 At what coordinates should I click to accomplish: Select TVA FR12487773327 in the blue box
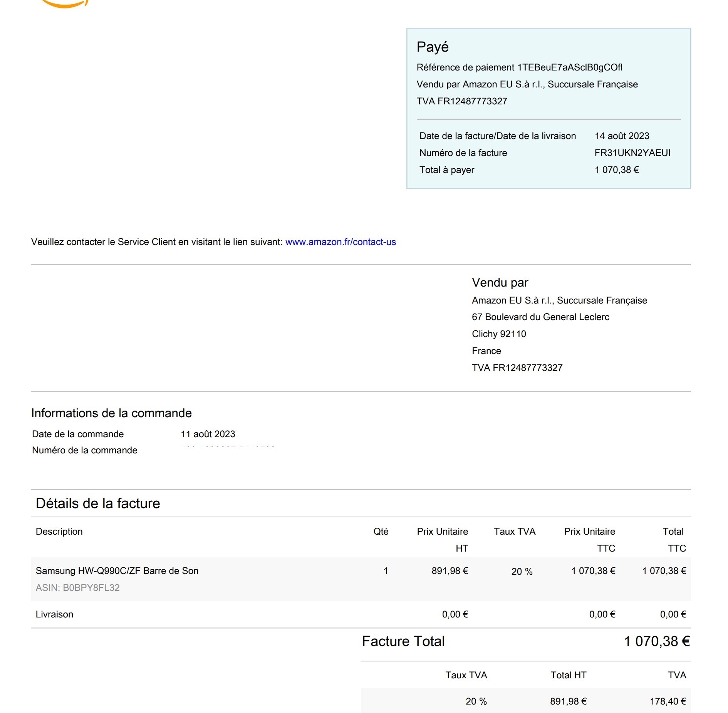(x=462, y=101)
